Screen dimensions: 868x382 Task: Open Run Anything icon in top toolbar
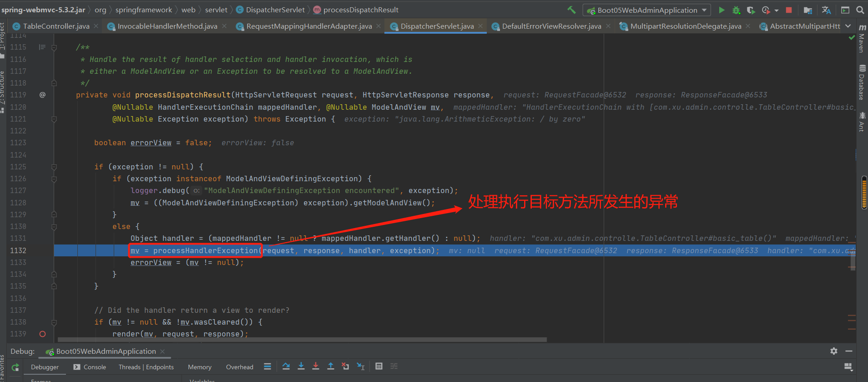click(x=845, y=10)
